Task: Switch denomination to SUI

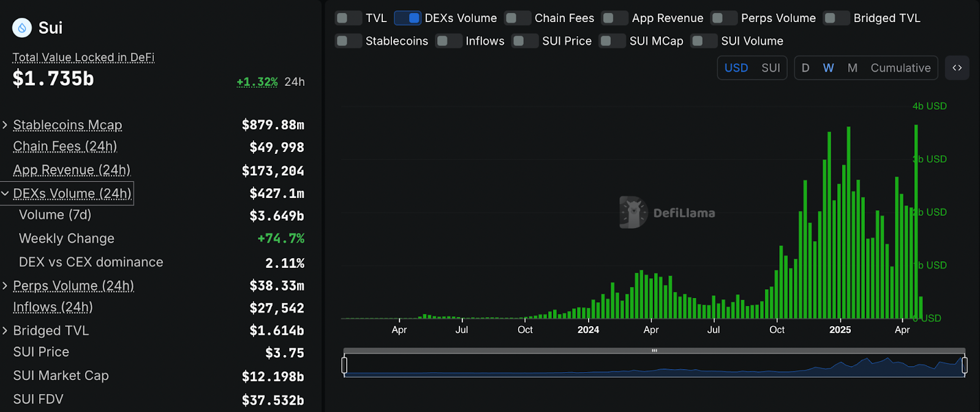Action: 771,68
